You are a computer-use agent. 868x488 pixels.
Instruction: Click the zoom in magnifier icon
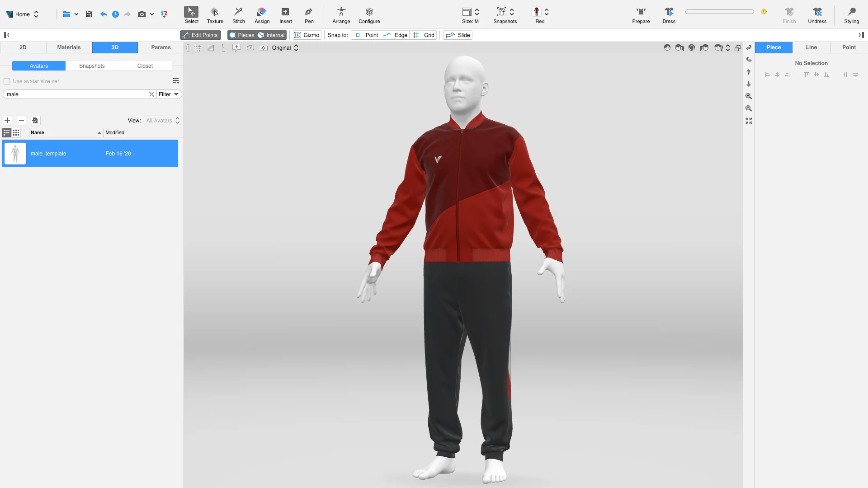[x=749, y=96]
